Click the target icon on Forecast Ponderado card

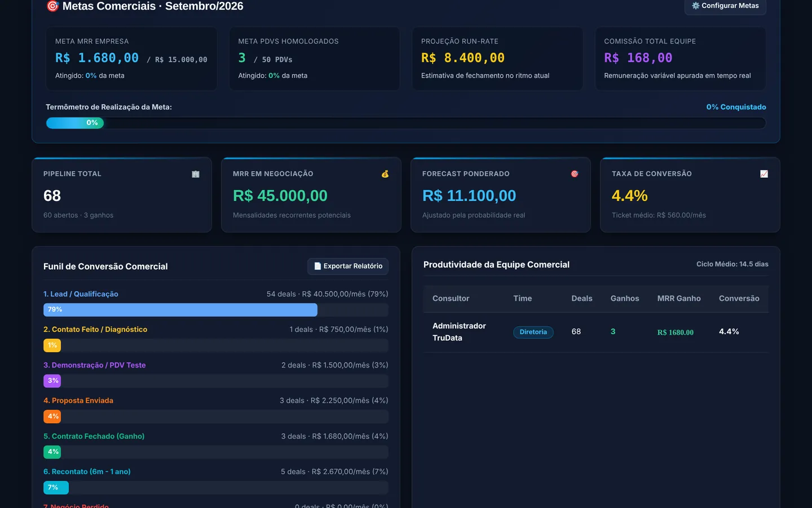(x=575, y=174)
